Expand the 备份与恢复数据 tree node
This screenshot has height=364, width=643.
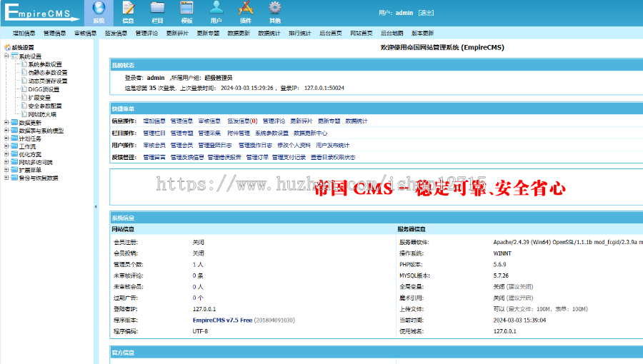[6, 178]
